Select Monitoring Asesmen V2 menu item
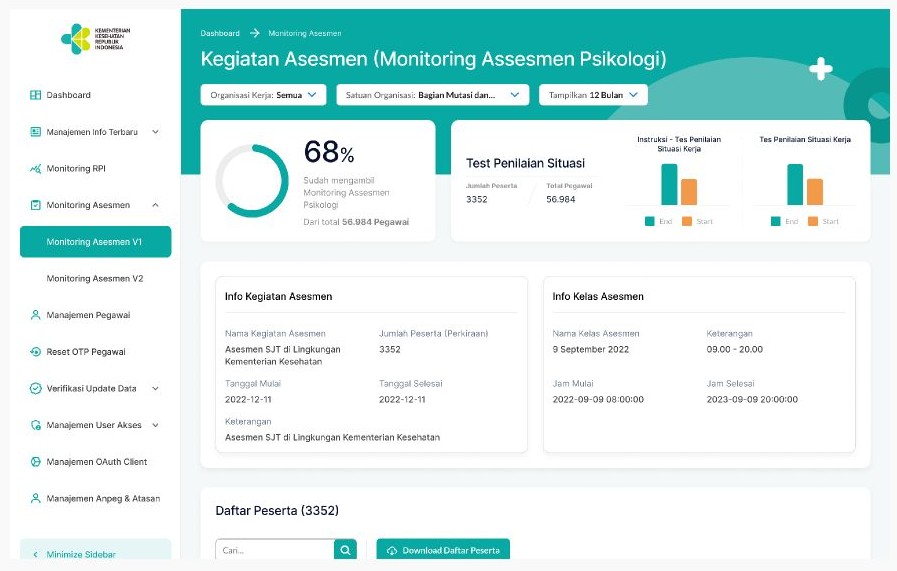897x571 pixels. [x=96, y=278]
